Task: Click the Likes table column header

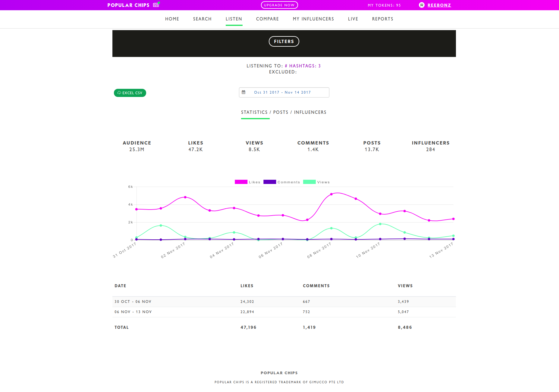Action: tap(247, 286)
